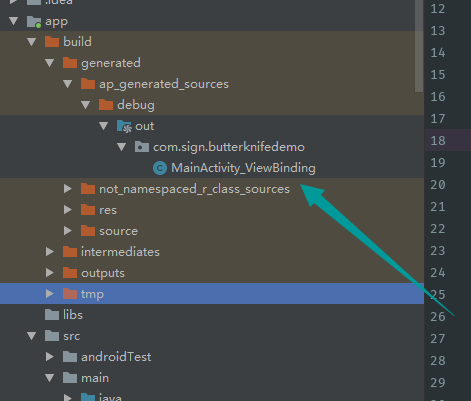Expand the androidTest folder arrow
The image size is (471, 401).
50,357
